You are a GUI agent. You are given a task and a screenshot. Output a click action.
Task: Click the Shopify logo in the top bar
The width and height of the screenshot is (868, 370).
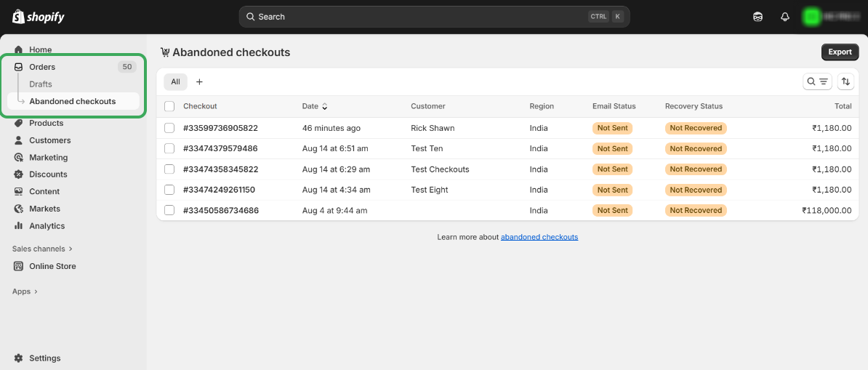pyautogui.click(x=39, y=17)
